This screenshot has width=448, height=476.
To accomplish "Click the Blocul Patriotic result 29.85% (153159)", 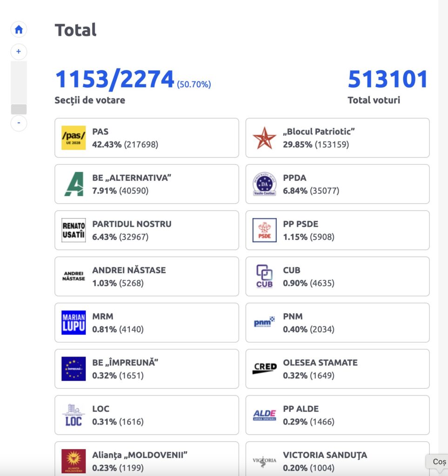I will click(316, 145).
